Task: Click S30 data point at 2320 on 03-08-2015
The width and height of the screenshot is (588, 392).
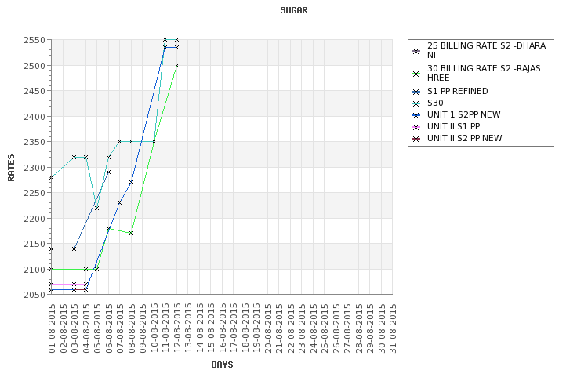Action: 74,157
